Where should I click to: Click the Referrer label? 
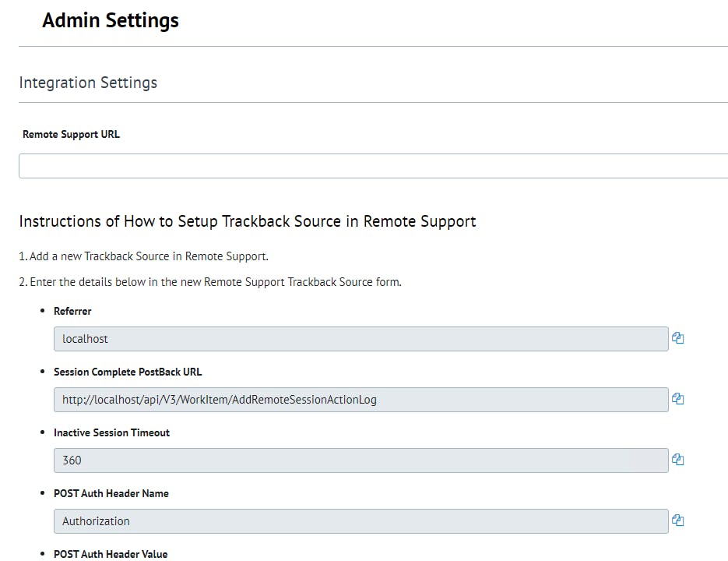pyautogui.click(x=72, y=311)
